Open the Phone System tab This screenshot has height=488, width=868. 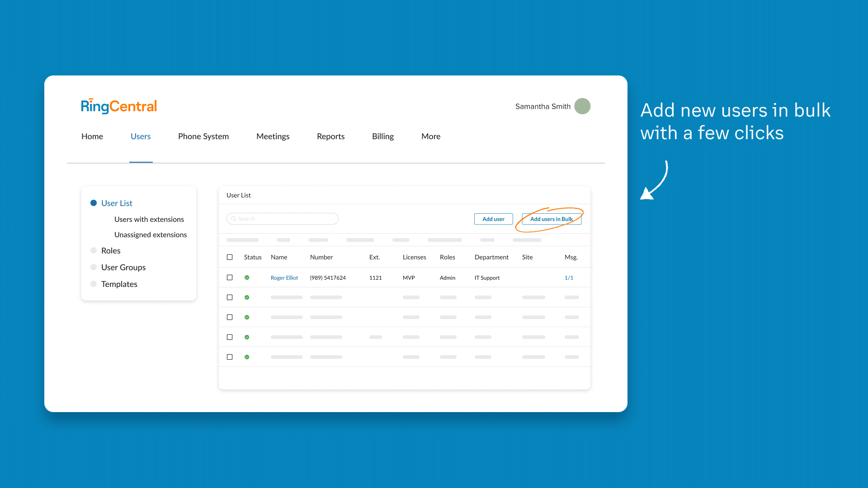point(203,136)
